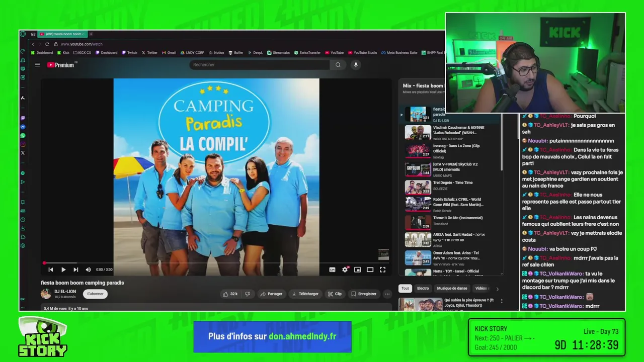The width and height of the screenshot is (644, 362).
Task: Open the DJ EL-LION channel avatar
Action: tap(46, 294)
